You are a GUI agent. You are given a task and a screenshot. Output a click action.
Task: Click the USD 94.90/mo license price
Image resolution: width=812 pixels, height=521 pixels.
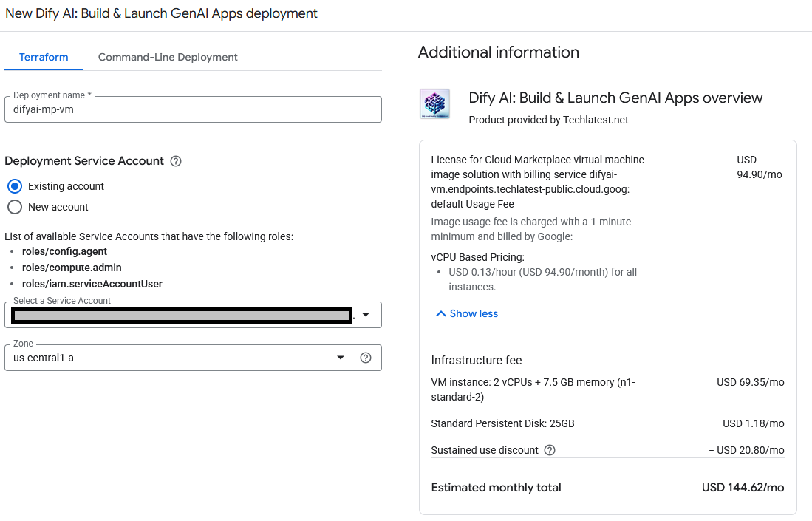760,167
